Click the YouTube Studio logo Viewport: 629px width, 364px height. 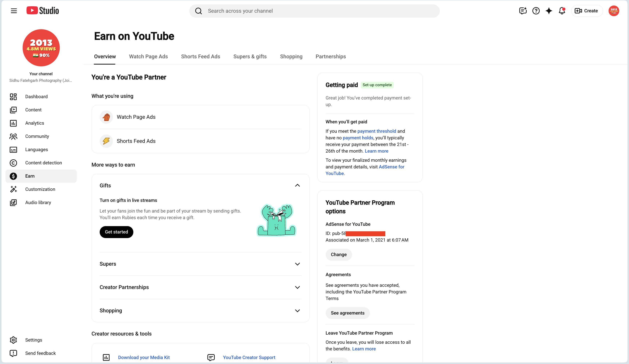[x=43, y=11]
